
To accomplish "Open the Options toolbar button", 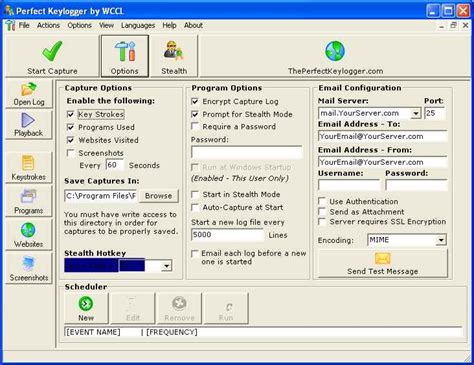I will coord(125,56).
